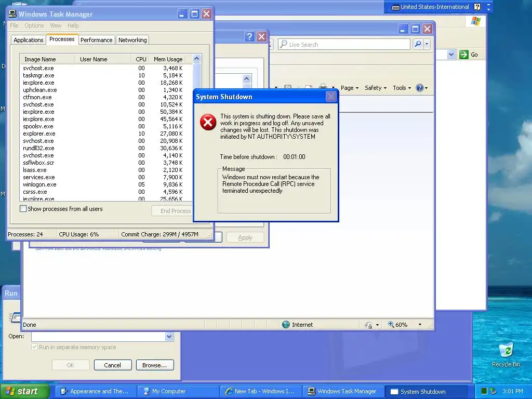Open the Live Search provider dropdown arrow
Screen dimensions: 532x399
coord(427,44)
